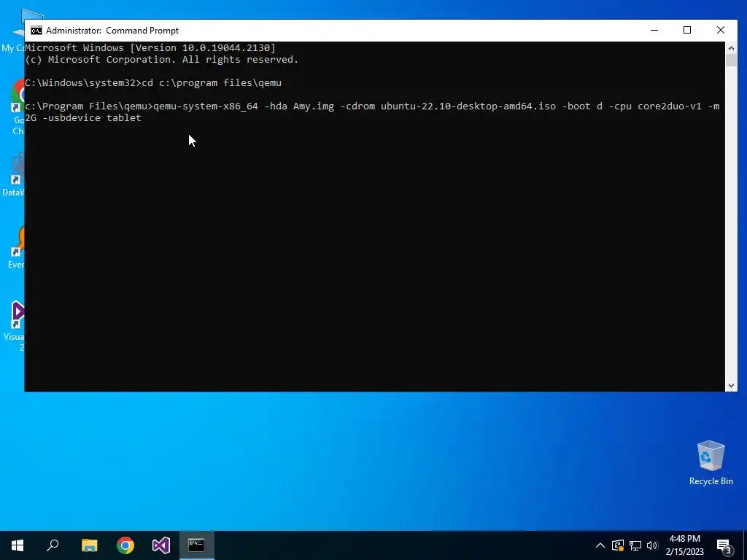The height and width of the screenshot is (560, 747).
Task: Maximize the Command Prompt window
Action: (x=687, y=30)
